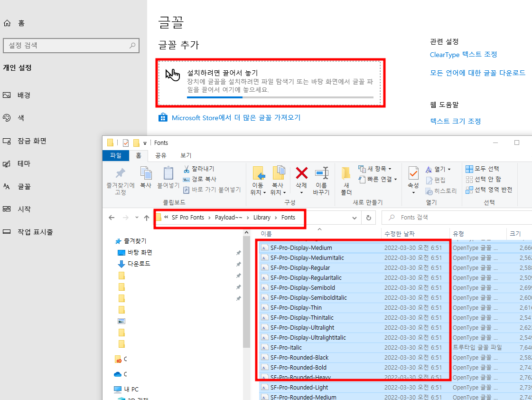532x400 pixels.
Task: Click the Settings search (설정 검색) field
Action: click(x=71, y=45)
